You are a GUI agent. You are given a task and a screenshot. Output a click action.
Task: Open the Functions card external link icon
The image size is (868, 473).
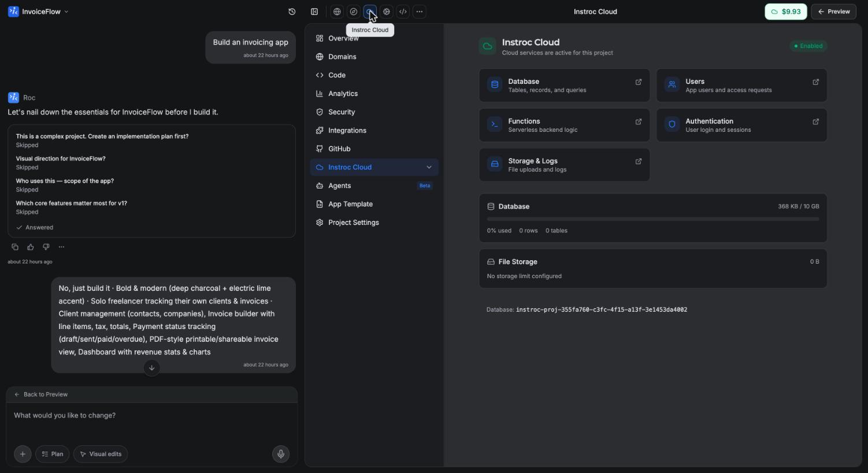pyautogui.click(x=639, y=122)
